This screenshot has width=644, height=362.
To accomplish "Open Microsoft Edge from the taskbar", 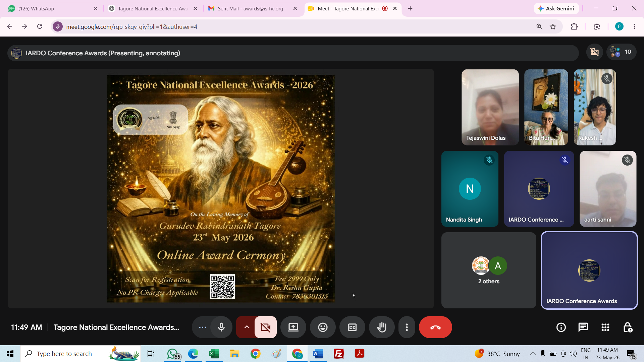I will click(193, 354).
